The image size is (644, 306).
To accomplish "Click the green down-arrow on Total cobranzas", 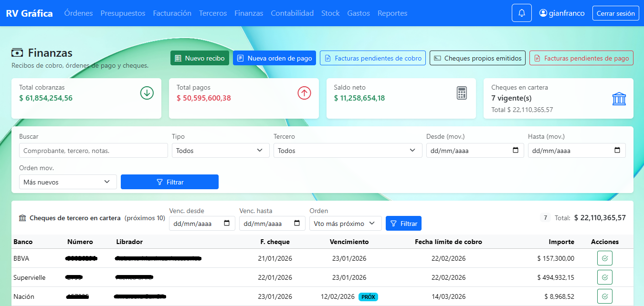I will [147, 93].
